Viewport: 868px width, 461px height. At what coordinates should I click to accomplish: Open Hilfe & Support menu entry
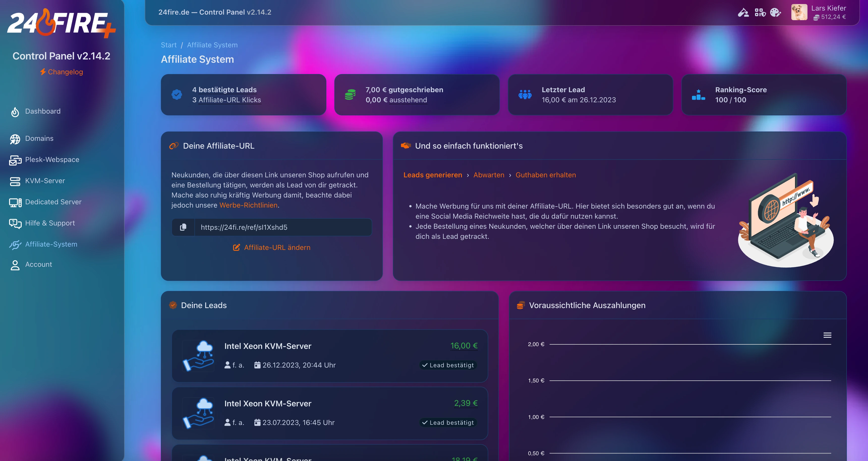[x=50, y=223]
